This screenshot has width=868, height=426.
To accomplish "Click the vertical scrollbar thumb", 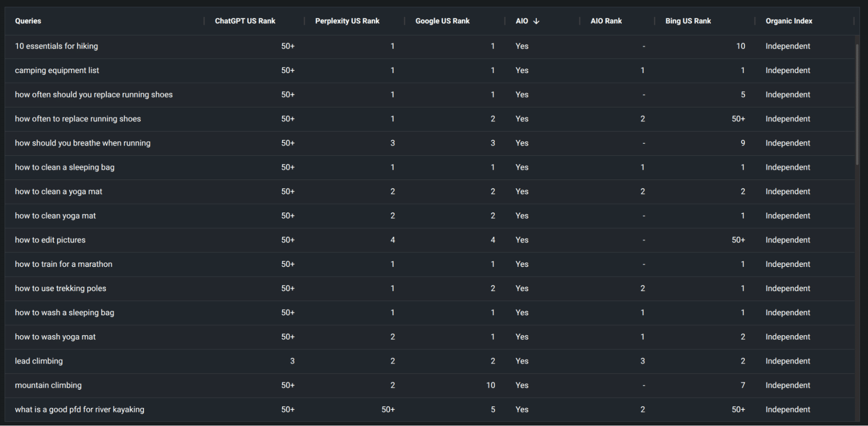I will point(857,104).
